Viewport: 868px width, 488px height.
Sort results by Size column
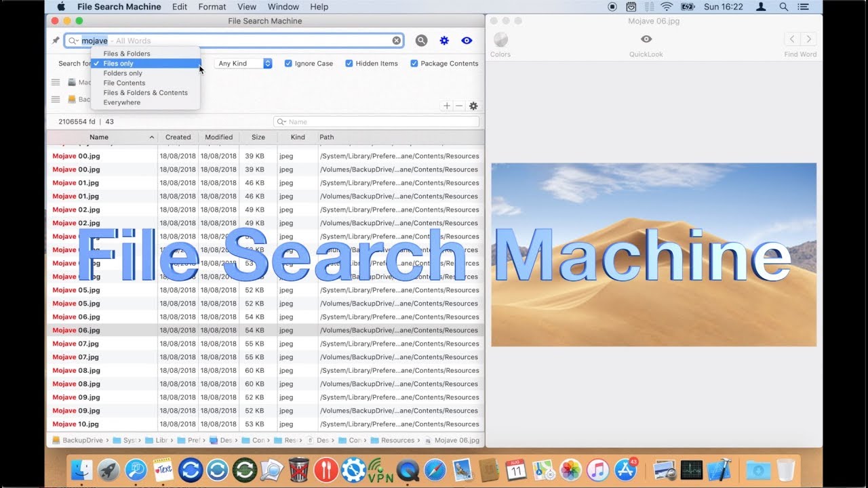(x=258, y=137)
